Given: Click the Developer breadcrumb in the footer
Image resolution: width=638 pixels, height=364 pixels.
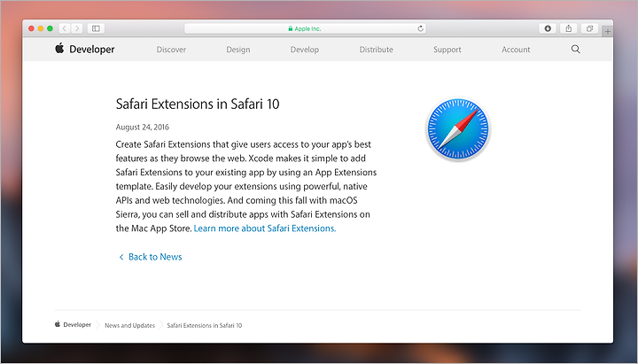Looking at the screenshot, I should 77,324.
